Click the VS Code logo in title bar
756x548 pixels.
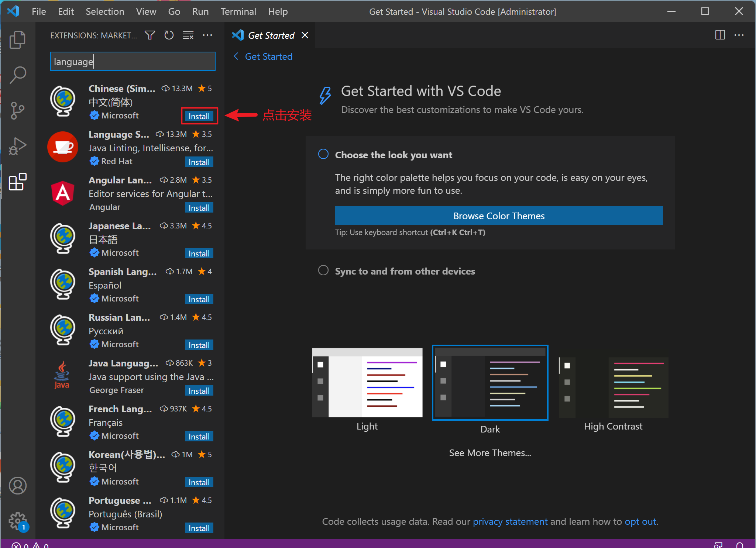13,11
